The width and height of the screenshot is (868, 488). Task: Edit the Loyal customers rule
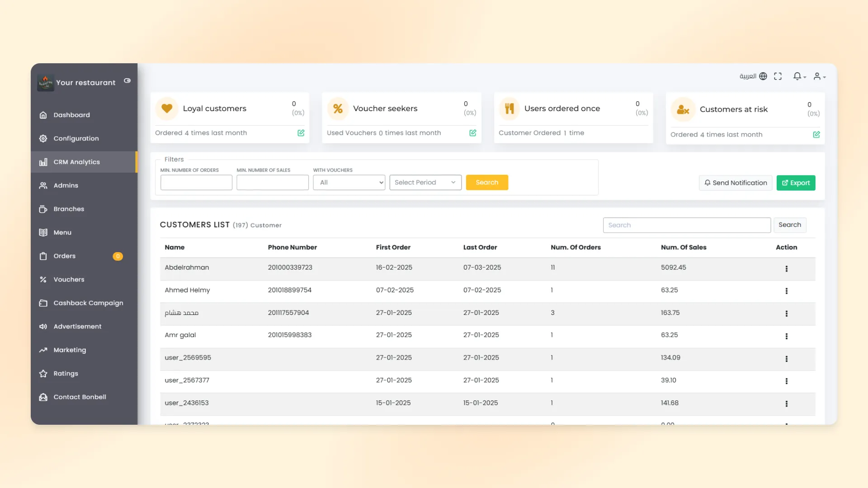click(301, 133)
